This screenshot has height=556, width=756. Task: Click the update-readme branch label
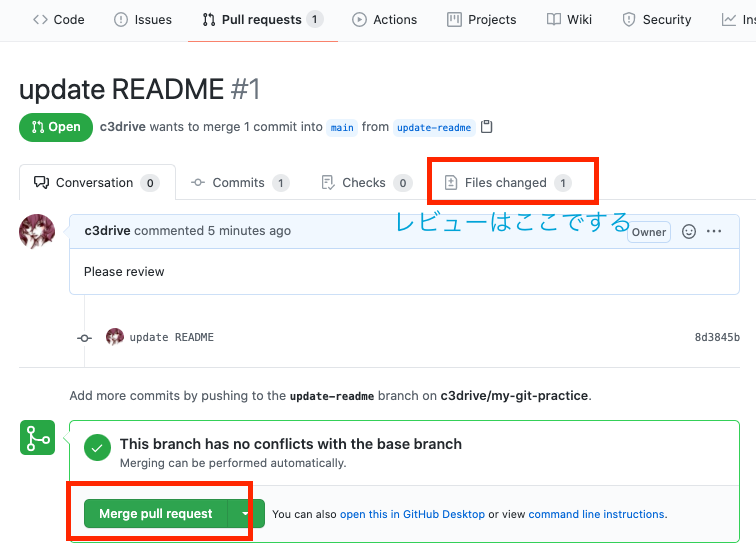pos(434,128)
